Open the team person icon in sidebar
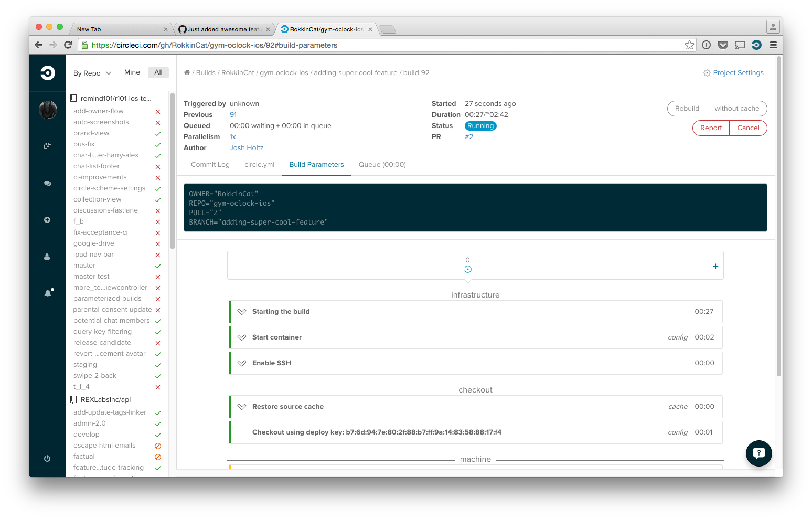 tap(47, 257)
